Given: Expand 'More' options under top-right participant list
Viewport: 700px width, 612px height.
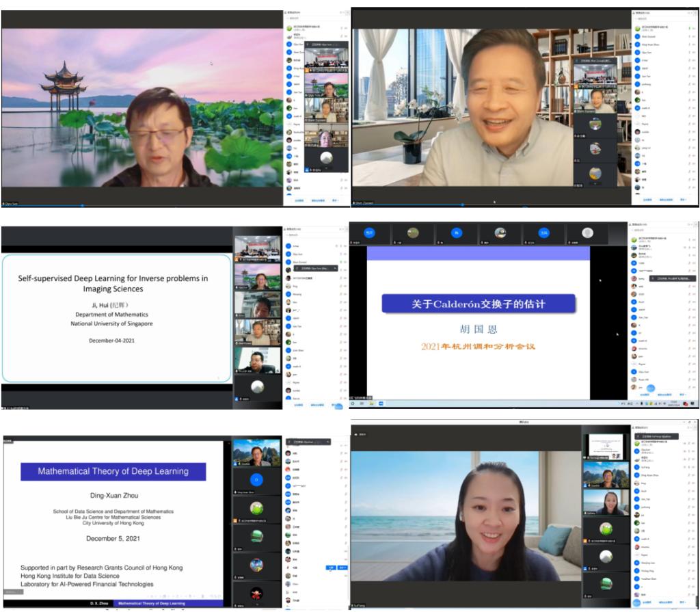Looking at the screenshot, I should [682, 199].
